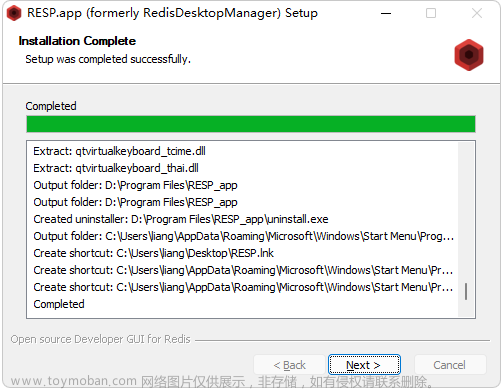The height and width of the screenshot is (390, 503).
Task: Select 'Create shortcut' Desktop\RESP.lnk log line
Action: point(153,253)
